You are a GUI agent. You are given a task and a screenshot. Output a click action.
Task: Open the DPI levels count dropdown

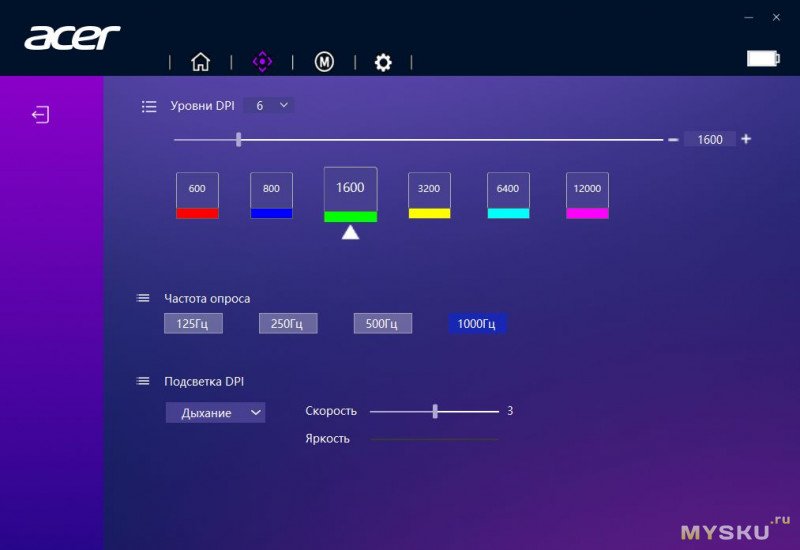[x=269, y=105]
